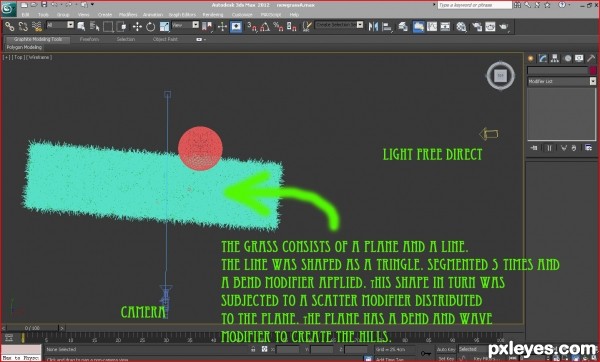Click the Render Production teapot icon
Viewport: 600px width, 362px height.
coord(504,26)
